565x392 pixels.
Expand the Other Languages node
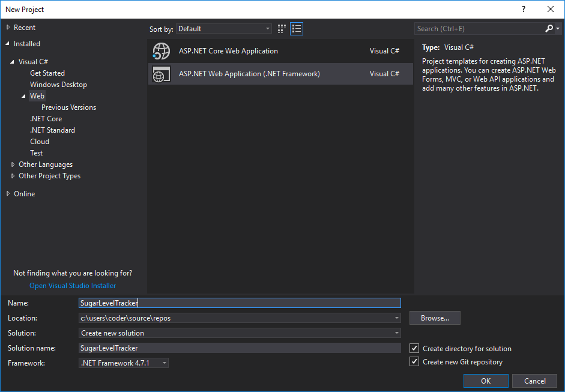pos(13,164)
